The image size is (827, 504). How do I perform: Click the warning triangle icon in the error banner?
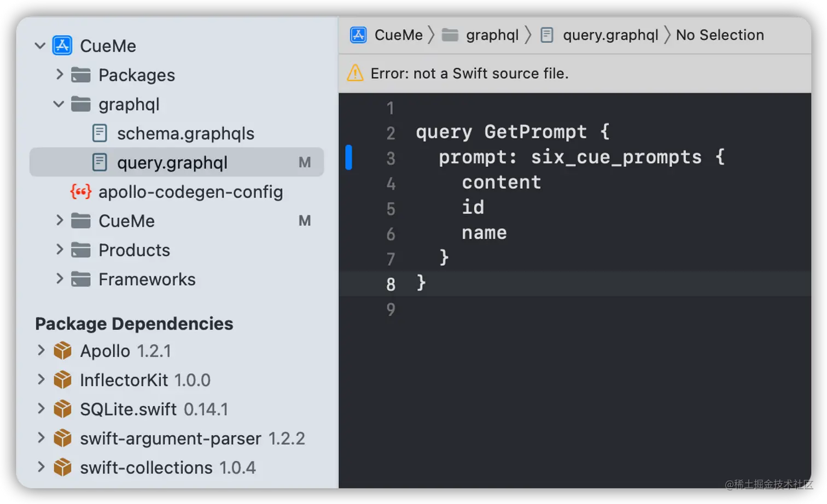coord(355,73)
